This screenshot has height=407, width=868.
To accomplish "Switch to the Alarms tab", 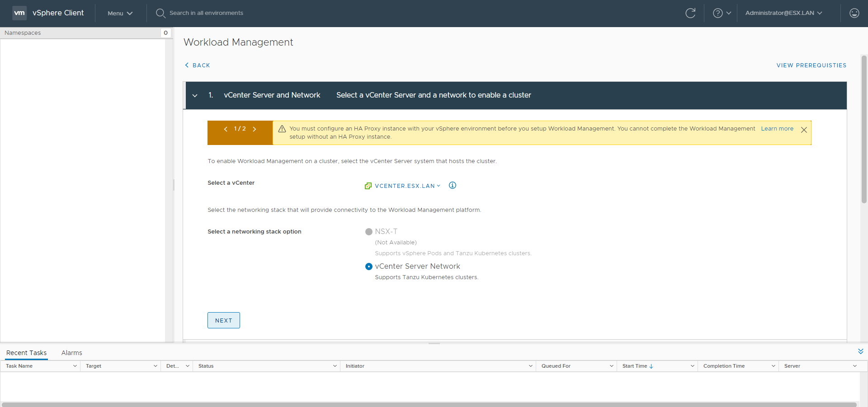I will click(71, 353).
